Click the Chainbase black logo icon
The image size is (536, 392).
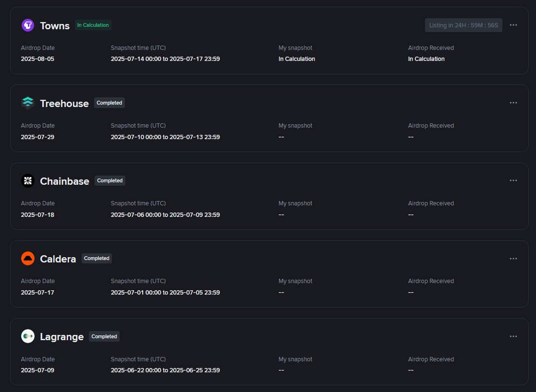click(28, 180)
